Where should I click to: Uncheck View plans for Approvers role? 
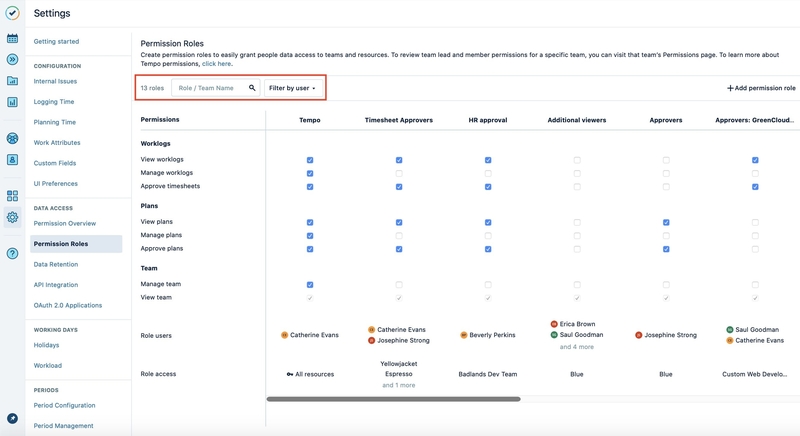(666, 223)
